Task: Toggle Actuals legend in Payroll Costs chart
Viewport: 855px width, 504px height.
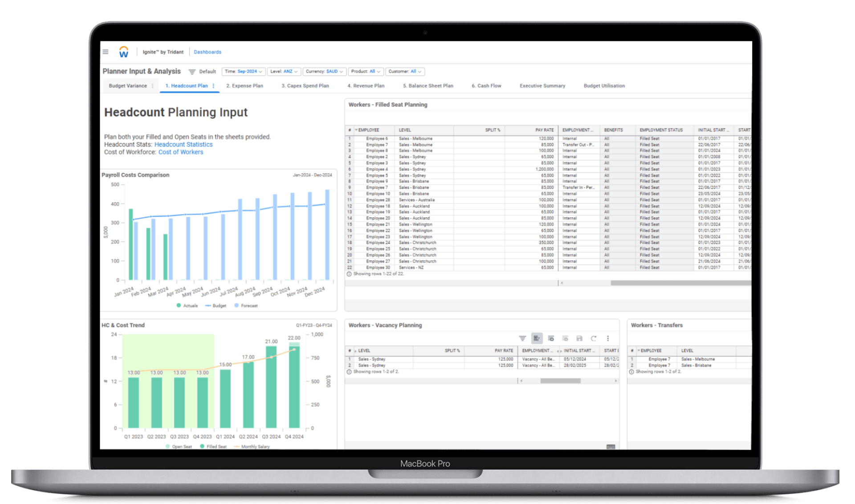Action: 187,306
